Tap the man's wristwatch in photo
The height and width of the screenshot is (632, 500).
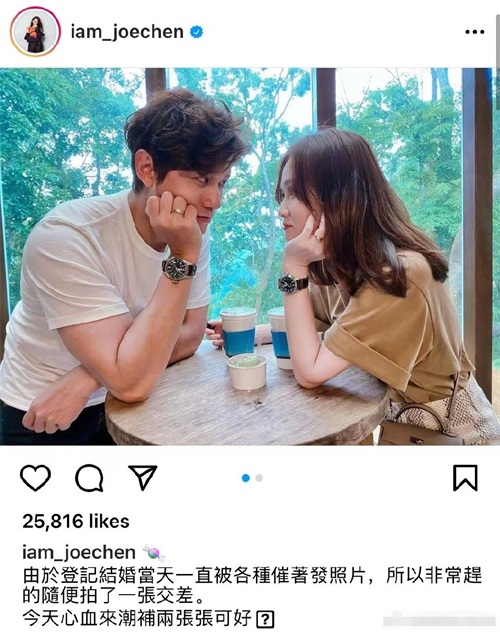(178, 268)
